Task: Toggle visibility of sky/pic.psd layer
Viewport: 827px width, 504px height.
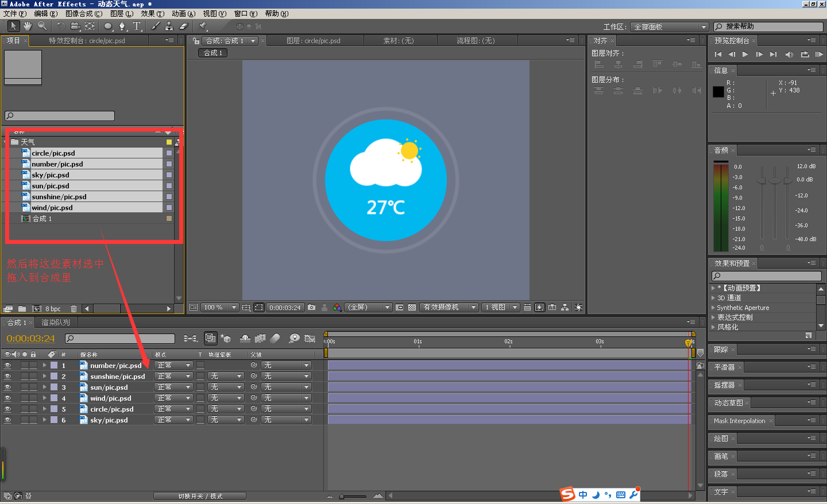Action: pos(7,420)
